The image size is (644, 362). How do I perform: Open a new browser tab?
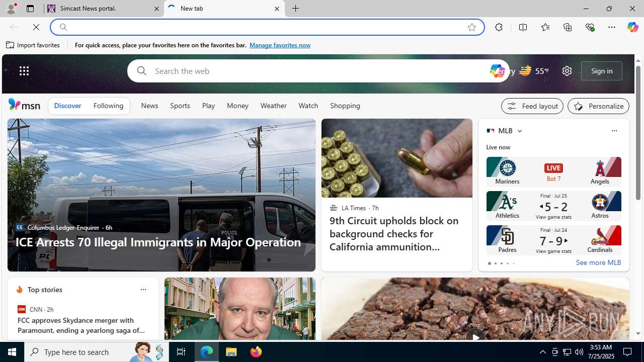coord(296,9)
